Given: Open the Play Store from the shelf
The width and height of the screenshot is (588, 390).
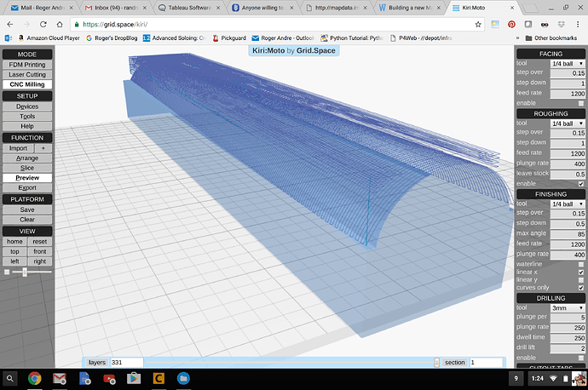Looking at the screenshot, I should [x=134, y=379].
